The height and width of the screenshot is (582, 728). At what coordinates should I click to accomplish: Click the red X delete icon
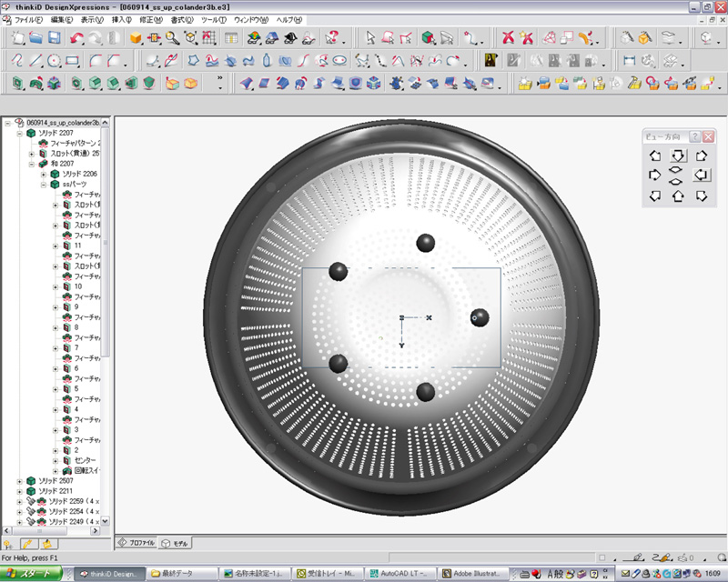[x=509, y=37]
